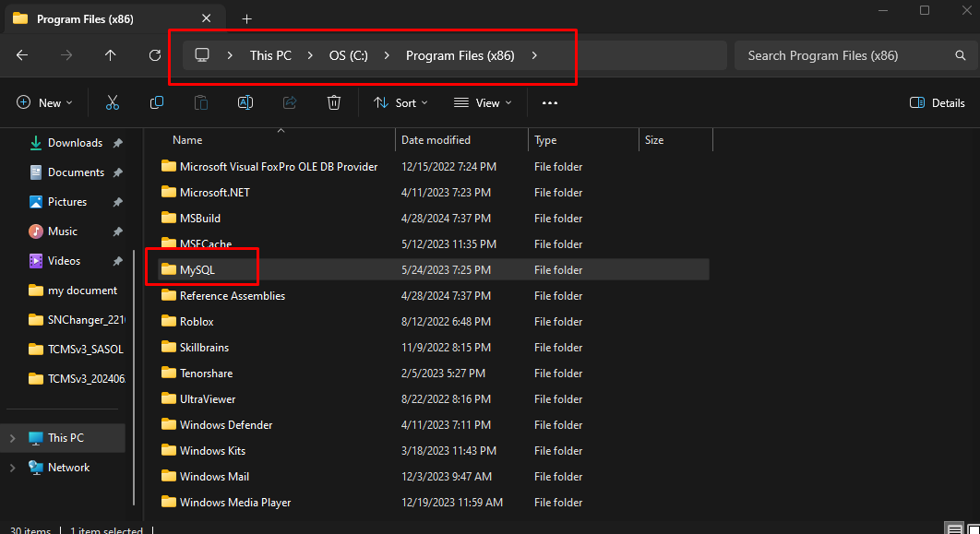Expand the Network tree node chevron
The width and height of the screenshot is (980, 534).
(13, 468)
